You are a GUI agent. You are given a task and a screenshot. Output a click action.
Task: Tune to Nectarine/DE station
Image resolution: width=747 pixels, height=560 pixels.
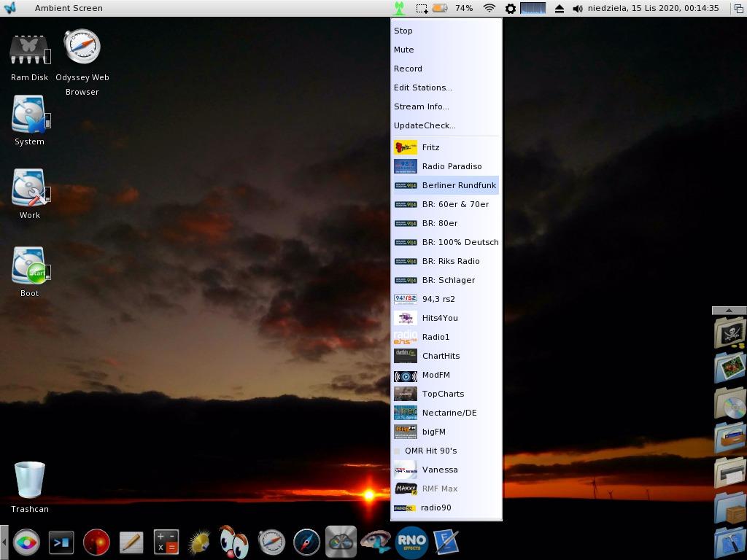(x=446, y=413)
